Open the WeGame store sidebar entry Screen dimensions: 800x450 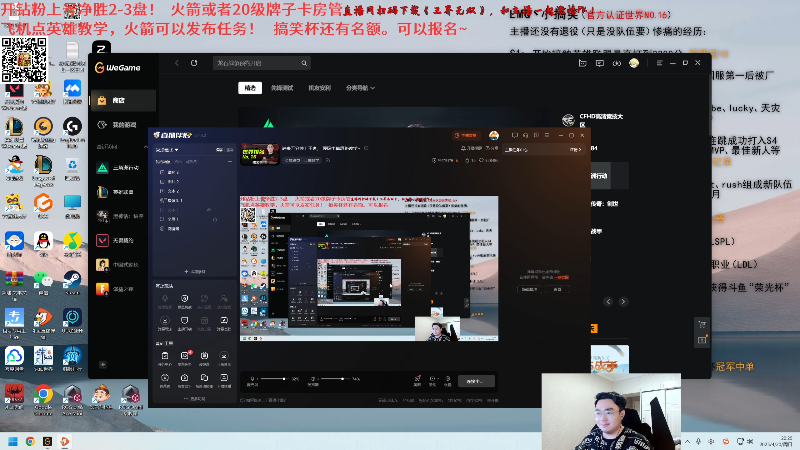(x=123, y=101)
